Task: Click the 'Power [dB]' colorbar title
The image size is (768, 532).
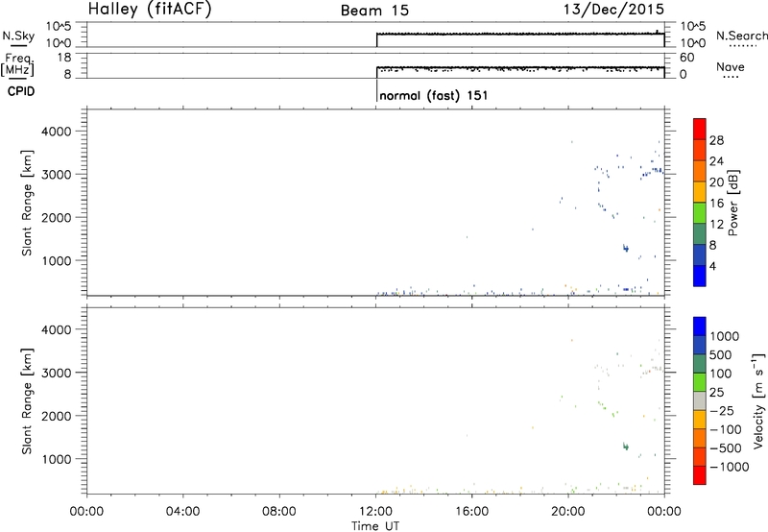Action: [733, 203]
